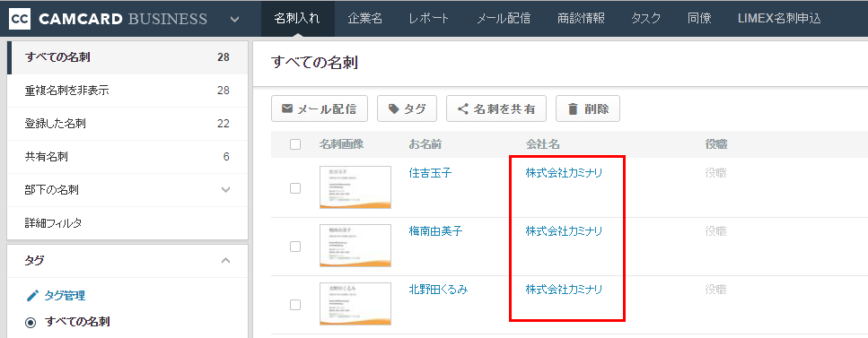
Task: Click 株式会社カミナリ in 北野田くるみ's row
Action: [x=564, y=289]
